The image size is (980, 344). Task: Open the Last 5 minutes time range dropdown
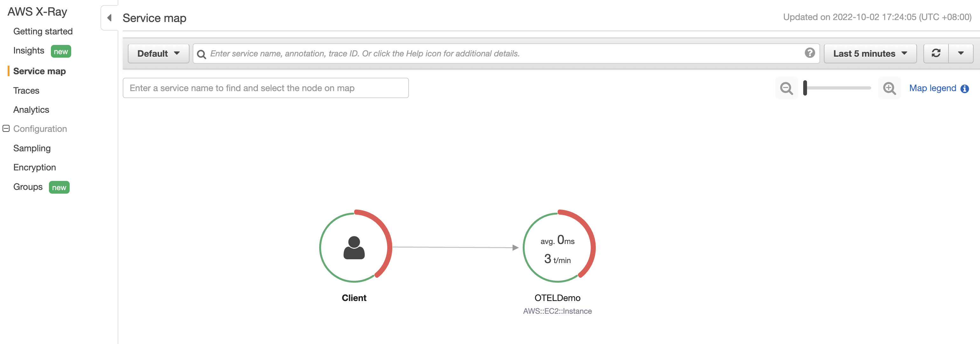pos(870,53)
